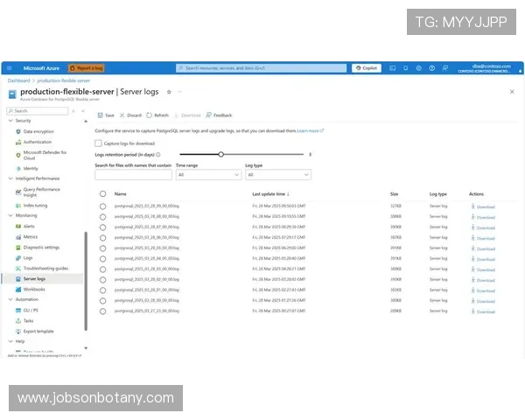Click the help question mark icon
The width and height of the screenshot is (525, 420).
431,67
